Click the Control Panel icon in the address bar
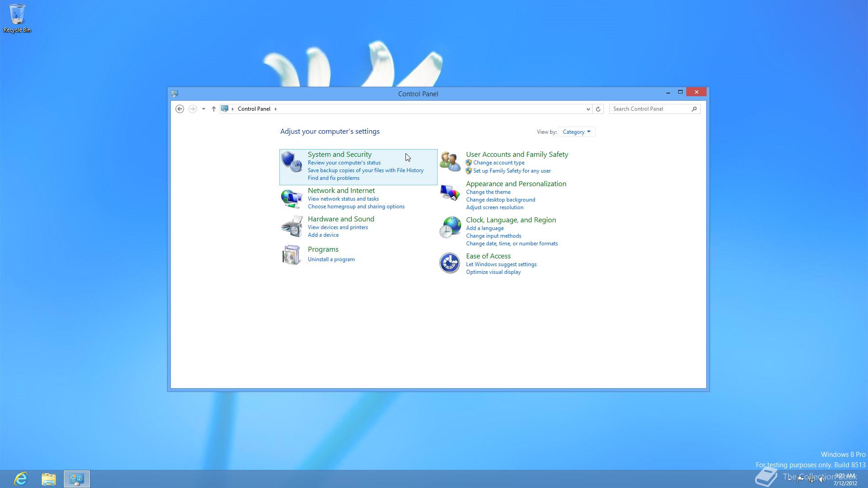 point(225,109)
